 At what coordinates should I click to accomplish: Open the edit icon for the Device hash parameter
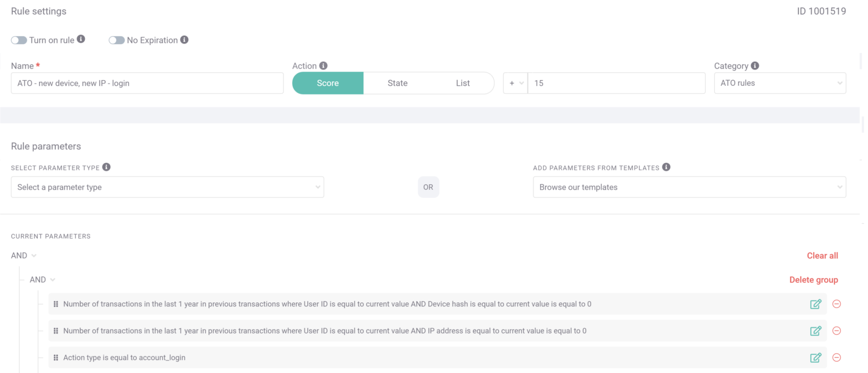pyautogui.click(x=815, y=303)
